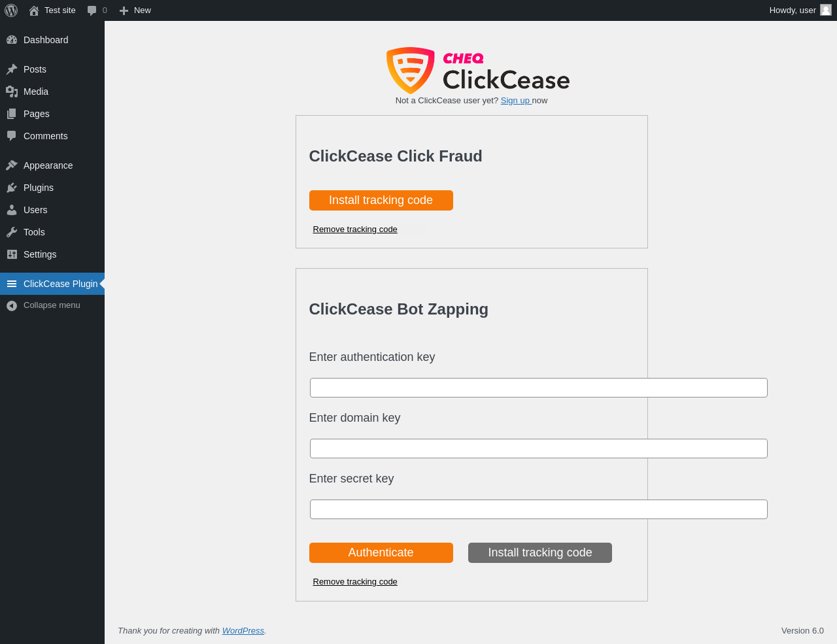Click the Enter domain key label
The image size is (837, 644).
(355, 418)
